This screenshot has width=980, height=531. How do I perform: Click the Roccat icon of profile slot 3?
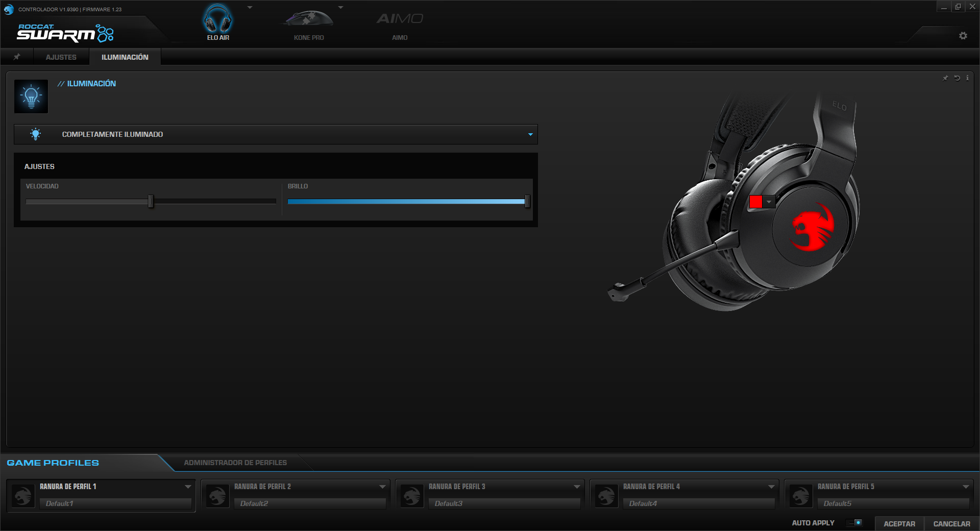[412, 496]
